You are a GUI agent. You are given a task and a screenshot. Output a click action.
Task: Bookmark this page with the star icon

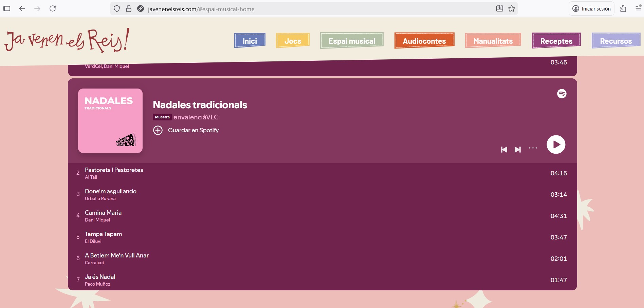click(512, 9)
